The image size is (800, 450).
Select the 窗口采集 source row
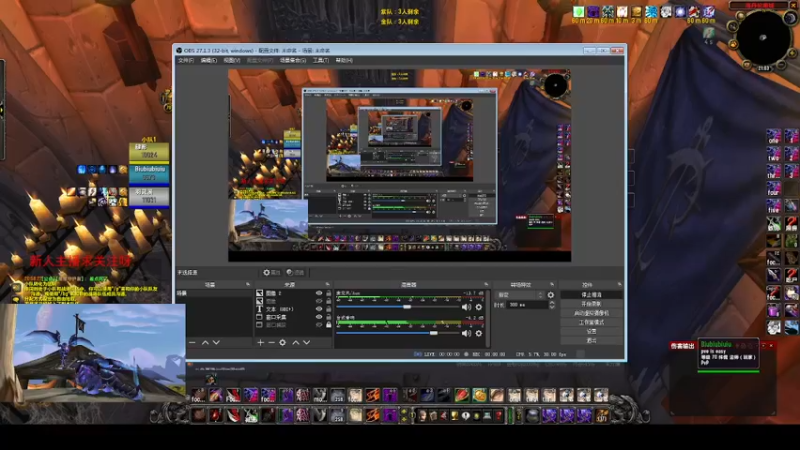[x=293, y=317]
